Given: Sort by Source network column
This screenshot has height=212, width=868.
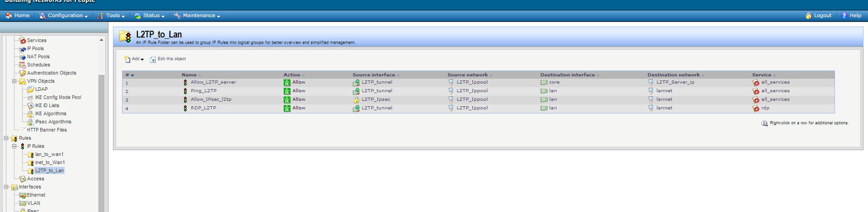Looking at the screenshot, I should pos(467,75).
